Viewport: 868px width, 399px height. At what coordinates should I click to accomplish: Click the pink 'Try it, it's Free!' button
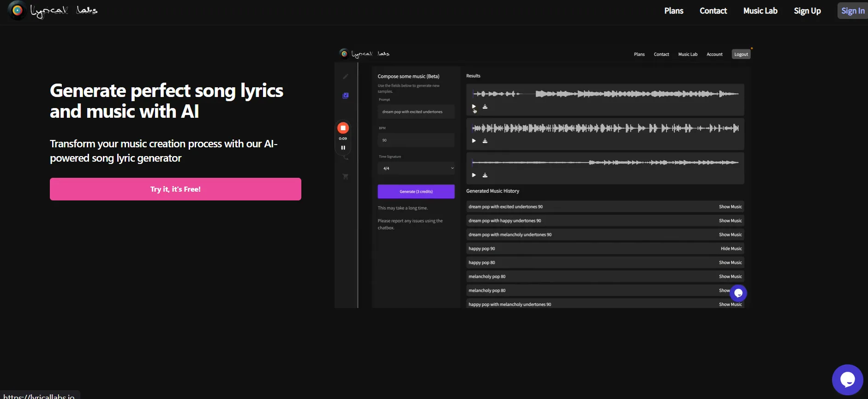(175, 189)
